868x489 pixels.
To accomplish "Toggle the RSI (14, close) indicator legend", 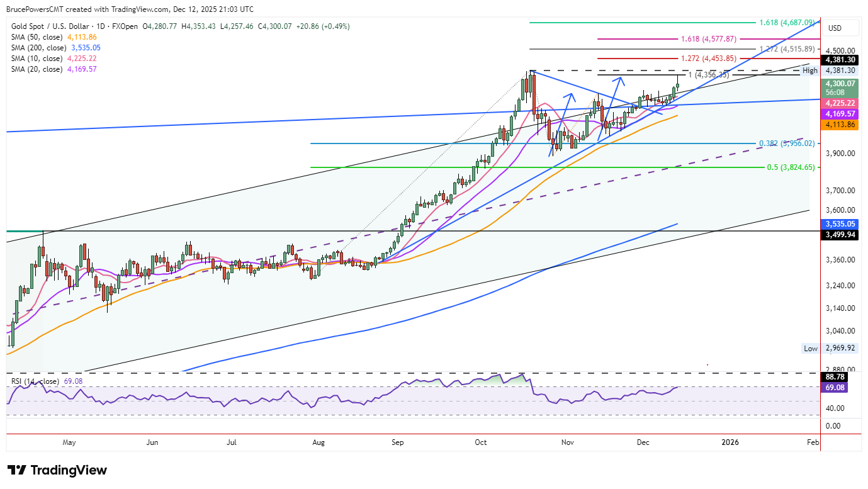I will (35, 381).
